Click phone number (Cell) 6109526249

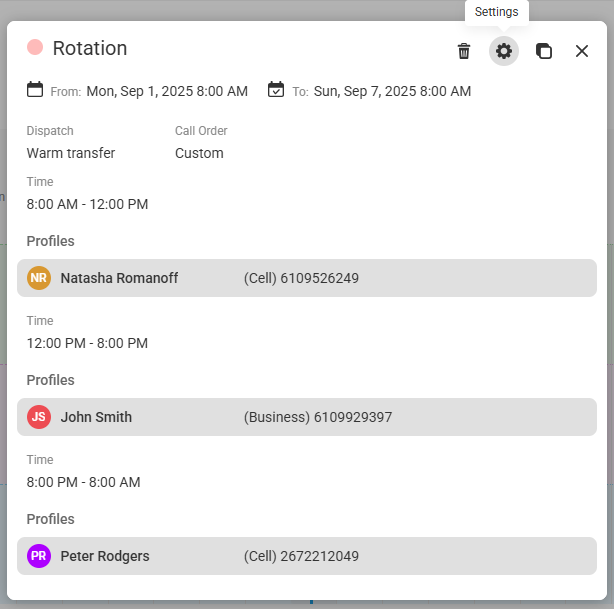(x=301, y=278)
